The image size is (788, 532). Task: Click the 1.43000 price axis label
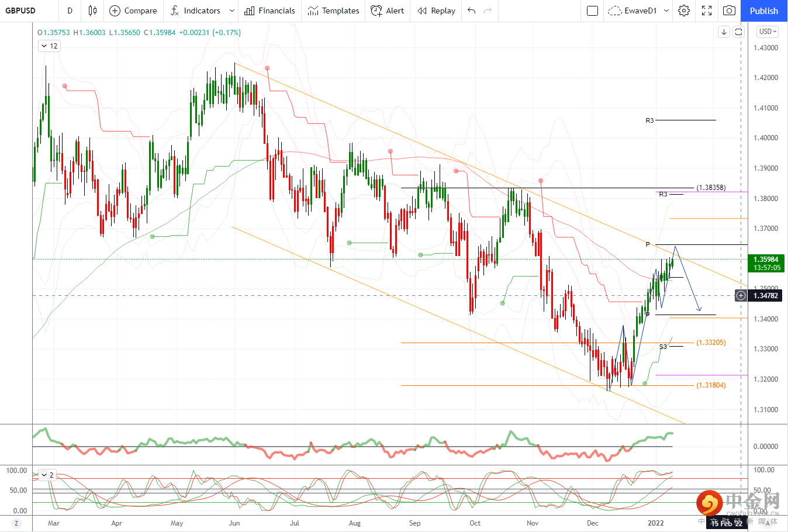coord(766,48)
